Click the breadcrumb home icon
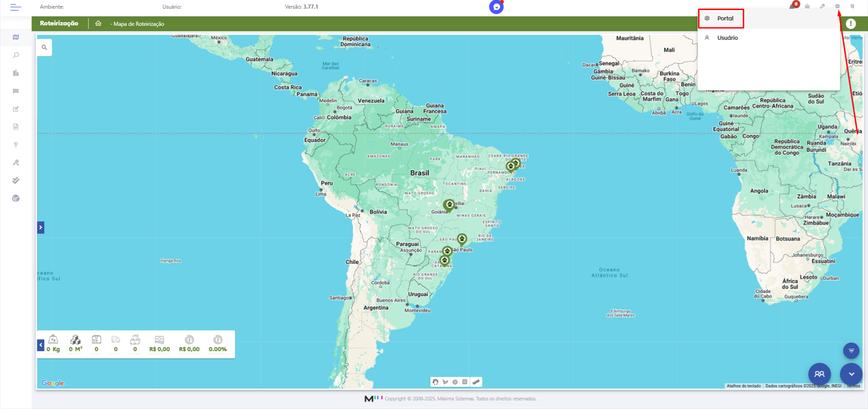The height and width of the screenshot is (409, 868). click(98, 23)
